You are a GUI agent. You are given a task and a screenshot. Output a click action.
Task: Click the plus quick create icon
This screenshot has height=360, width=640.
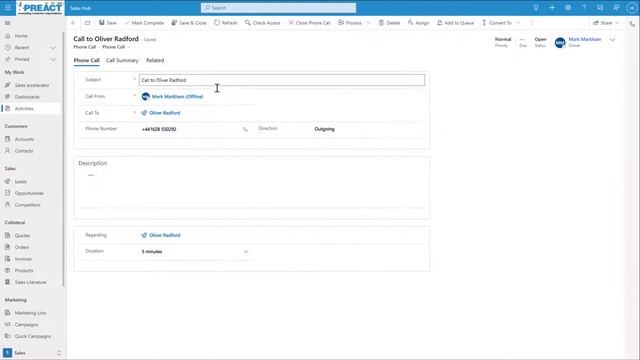coord(552,8)
